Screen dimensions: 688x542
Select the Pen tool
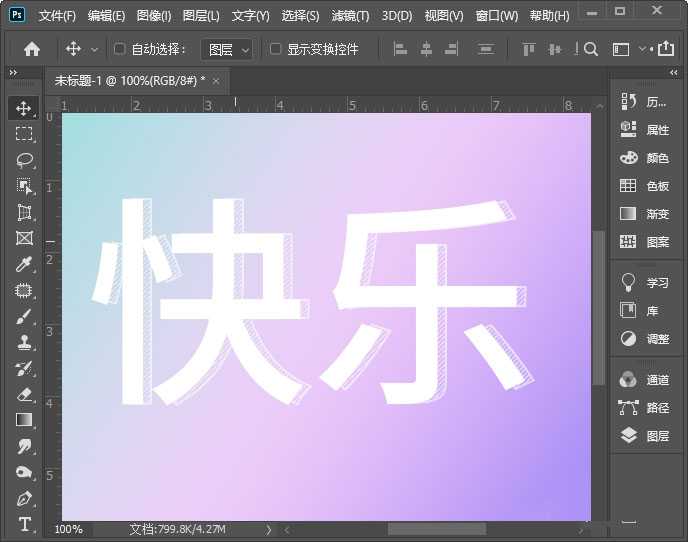pyautogui.click(x=24, y=498)
